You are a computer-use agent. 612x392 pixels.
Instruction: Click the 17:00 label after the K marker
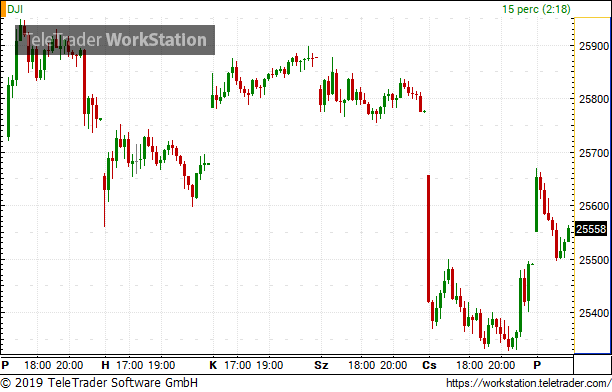[237, 365]
